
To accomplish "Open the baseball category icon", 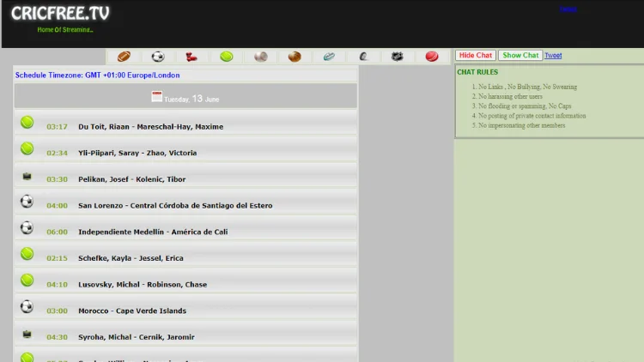I will tap(261, 57).
